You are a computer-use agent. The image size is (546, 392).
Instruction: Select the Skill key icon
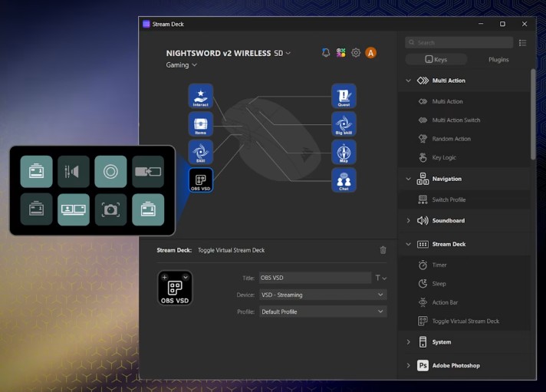201,152
